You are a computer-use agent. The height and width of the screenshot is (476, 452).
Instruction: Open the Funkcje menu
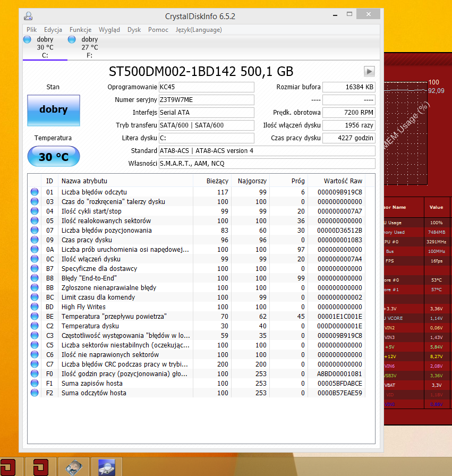pyautogui.click(x=80, y=30)
